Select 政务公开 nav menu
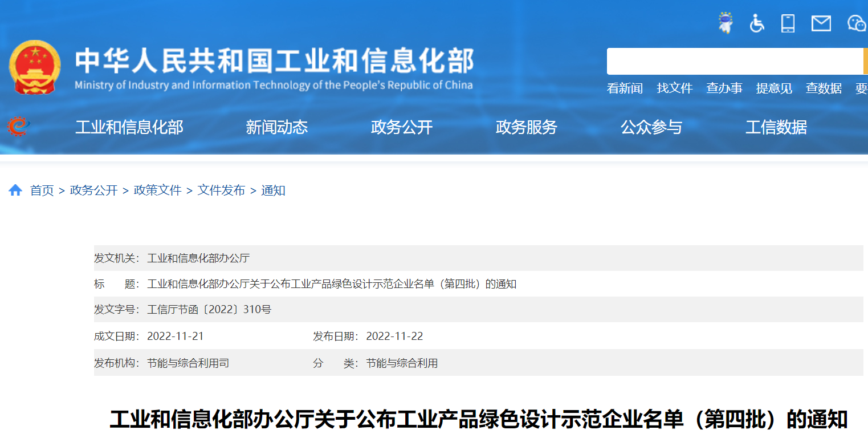Image resolution: width=868 pixels, height=442 pixels. coord(402,127)
